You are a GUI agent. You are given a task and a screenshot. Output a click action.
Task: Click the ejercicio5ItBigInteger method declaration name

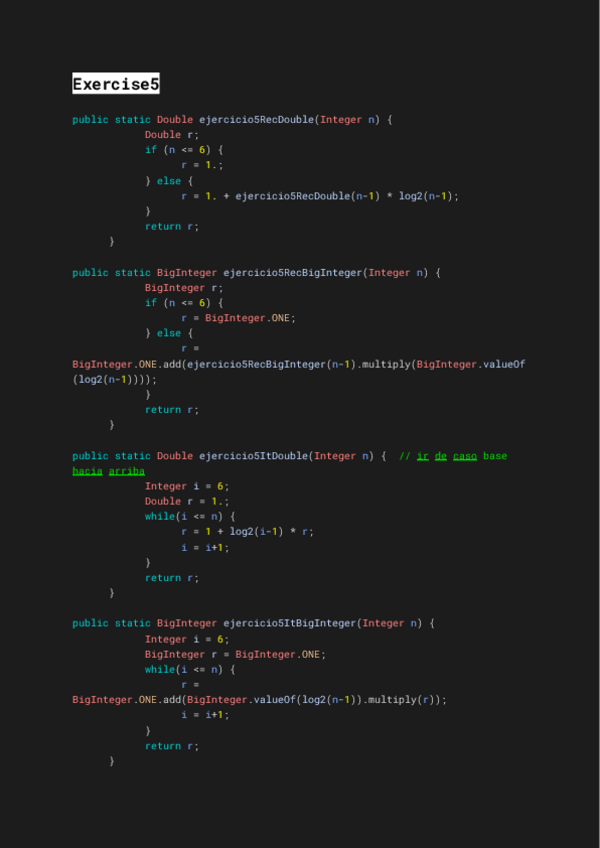(289, 623)
